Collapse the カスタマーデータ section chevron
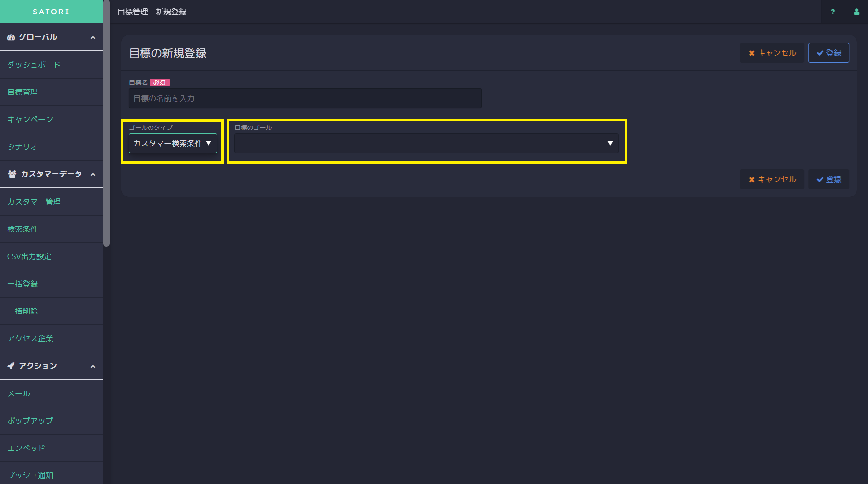 [93, 174]
